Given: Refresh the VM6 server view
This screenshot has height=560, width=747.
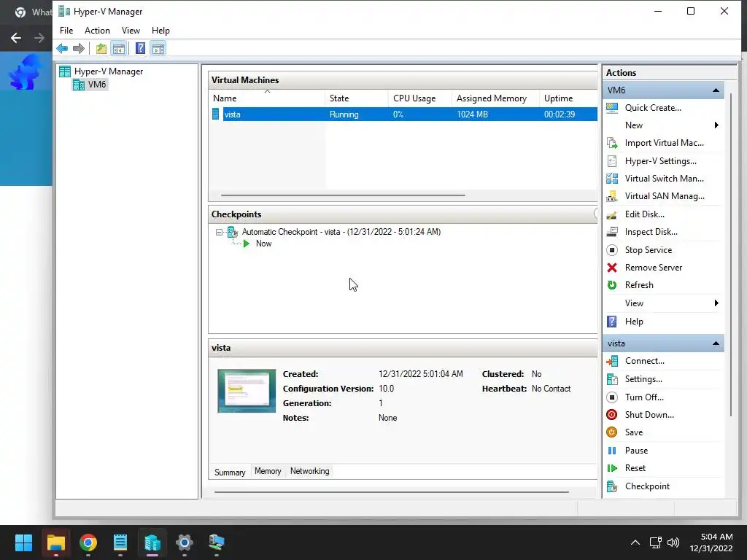Looking at the screenshot, I should (639, 285).
